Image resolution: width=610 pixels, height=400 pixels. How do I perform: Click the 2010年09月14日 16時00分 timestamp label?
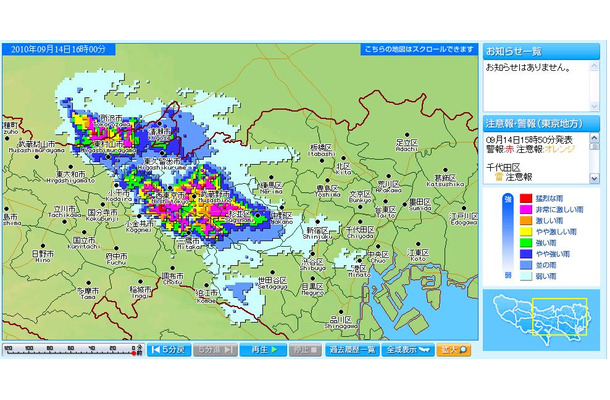[58, 49]
